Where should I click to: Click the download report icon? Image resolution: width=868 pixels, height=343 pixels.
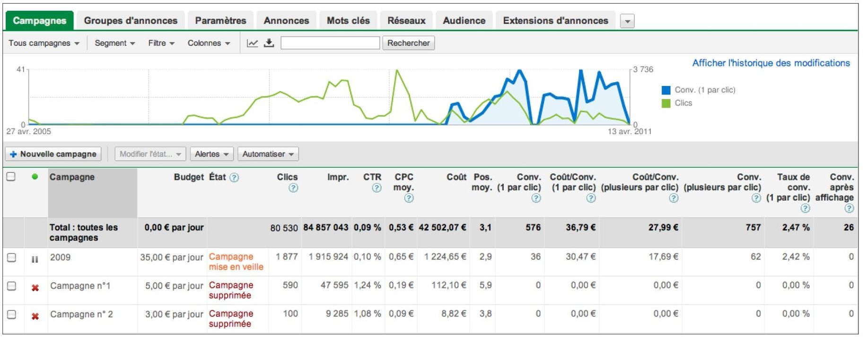269,43
